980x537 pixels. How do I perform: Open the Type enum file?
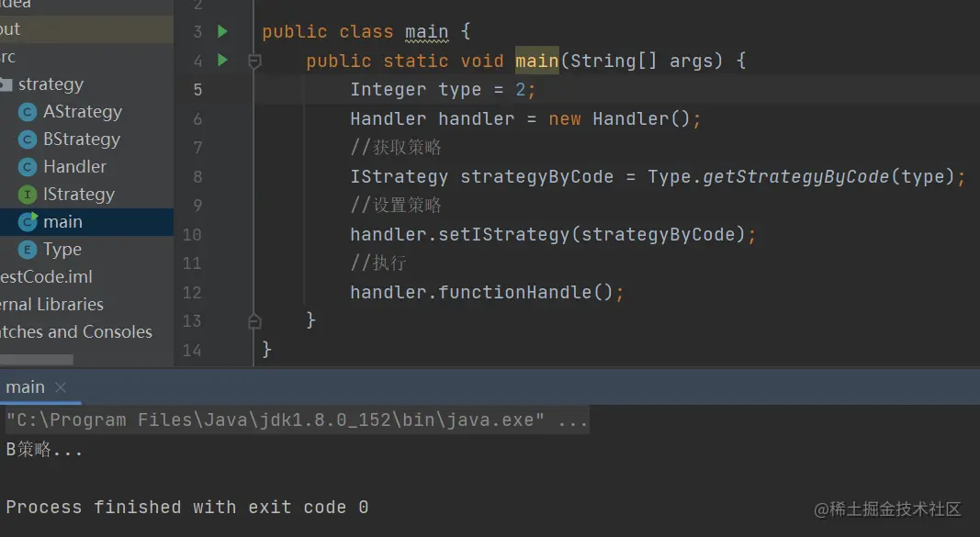pyautogui.click(x=62, y=249)
